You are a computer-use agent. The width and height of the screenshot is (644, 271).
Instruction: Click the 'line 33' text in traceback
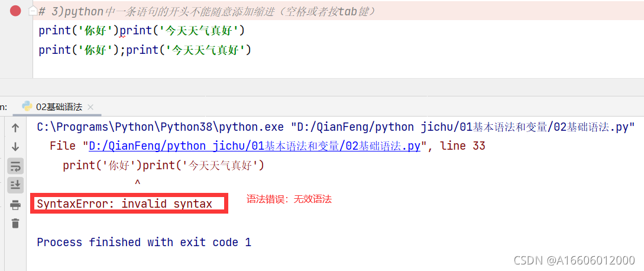[x=463, y=146]
